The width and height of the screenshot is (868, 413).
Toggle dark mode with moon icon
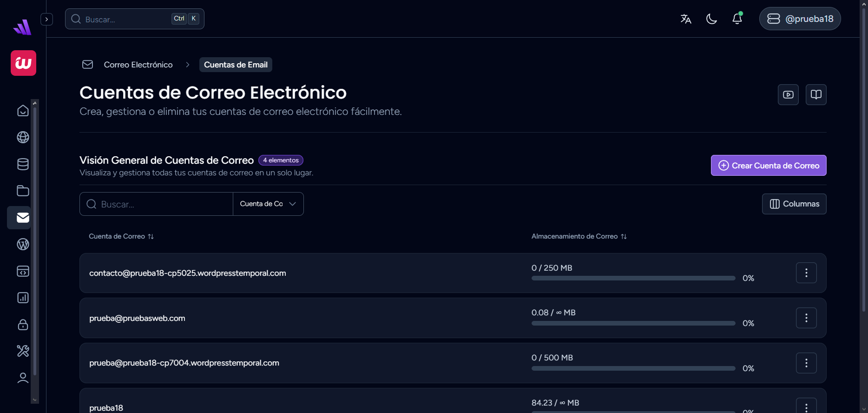pyautogui.click(x=711, y=19)
